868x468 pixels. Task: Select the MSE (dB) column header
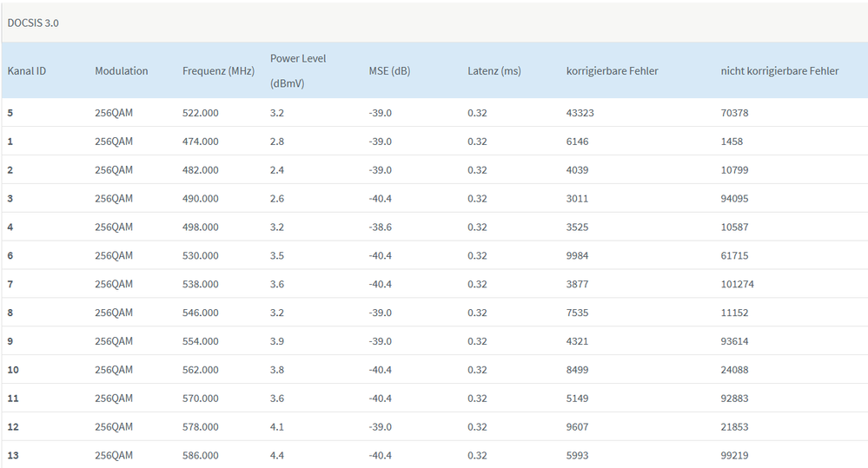[389, 71]
